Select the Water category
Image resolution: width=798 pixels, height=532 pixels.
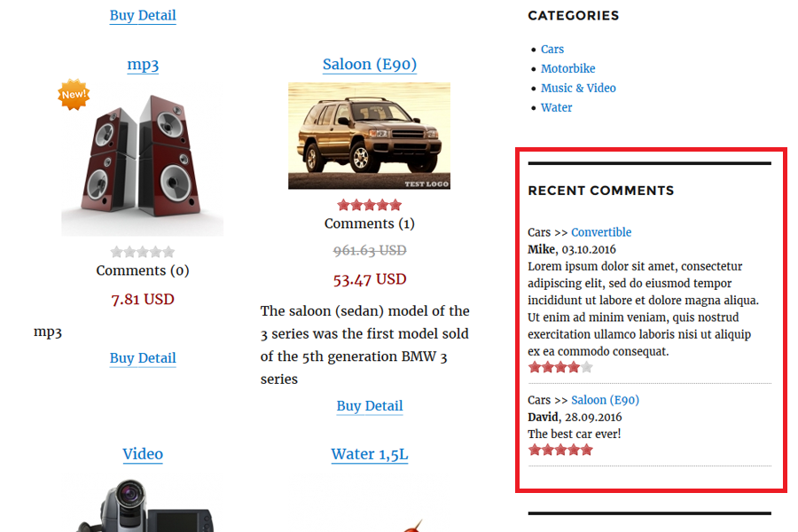coord(557,108)
